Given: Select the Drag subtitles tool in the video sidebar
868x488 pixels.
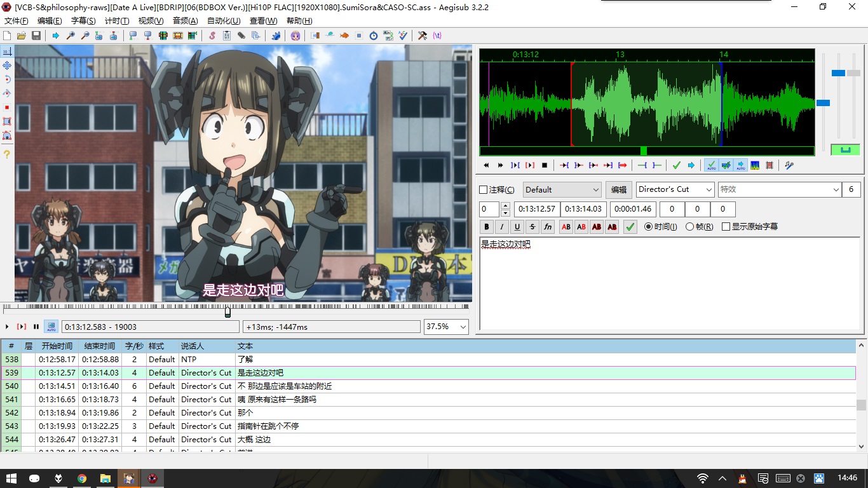Looking at the screenshot, I should pyautogui.click(x=7, y=65).
